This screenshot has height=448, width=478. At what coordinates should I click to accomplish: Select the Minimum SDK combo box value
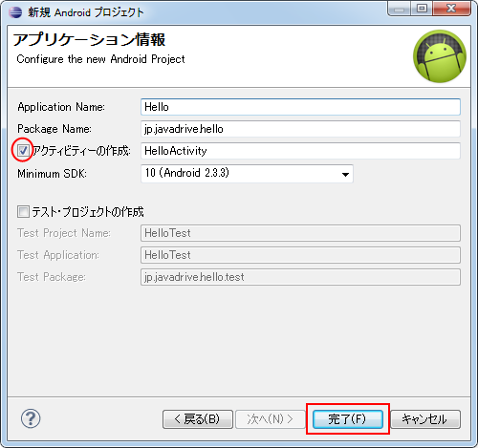[247, 174]
